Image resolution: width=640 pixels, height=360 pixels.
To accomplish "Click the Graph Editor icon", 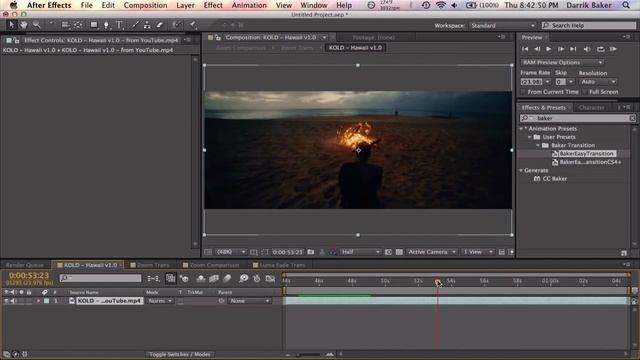I will click(270, 278).
